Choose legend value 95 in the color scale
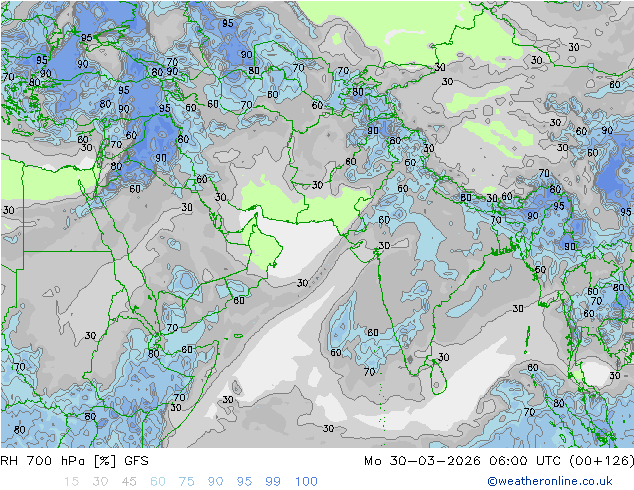634x490 pixels. 244,481
